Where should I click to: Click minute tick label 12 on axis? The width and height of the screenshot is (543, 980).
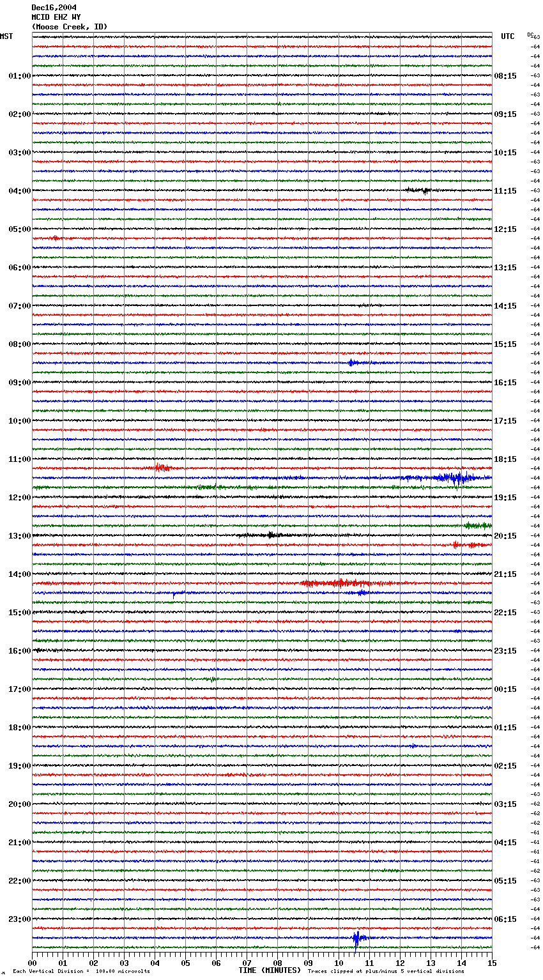(400, 963)
